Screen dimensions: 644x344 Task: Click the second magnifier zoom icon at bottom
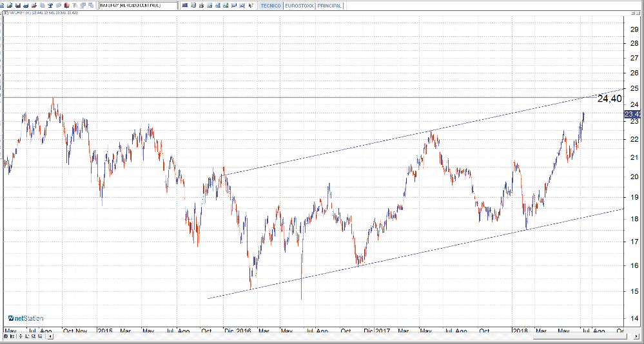click(x=40, y=336)
